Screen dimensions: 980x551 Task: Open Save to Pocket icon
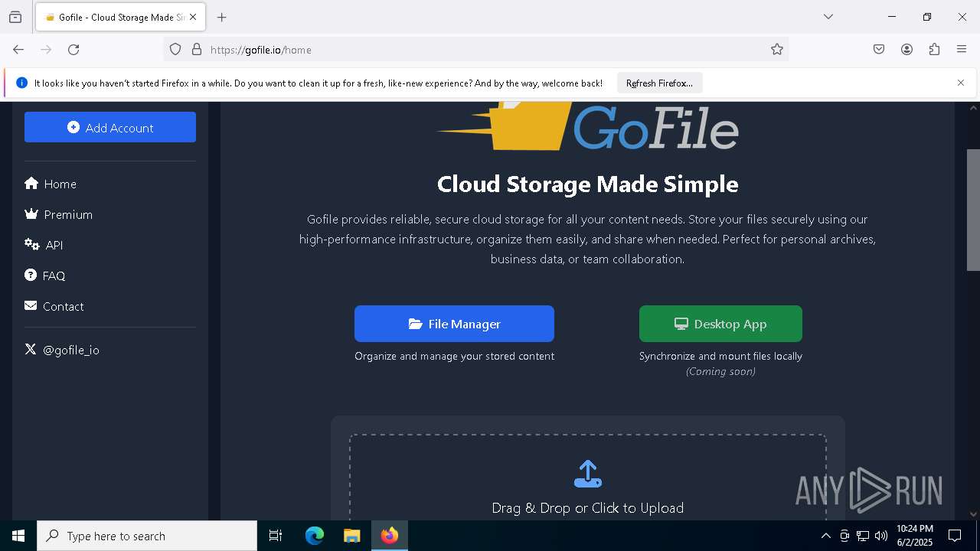pos(879,50)
